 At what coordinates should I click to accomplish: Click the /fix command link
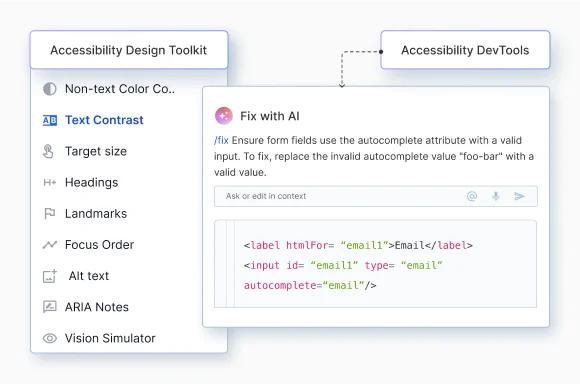tap(221, 141)
